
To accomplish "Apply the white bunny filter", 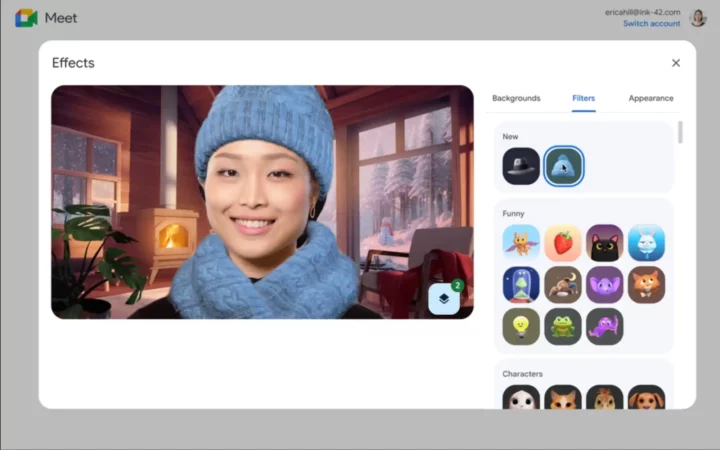I will click(646, 243).
